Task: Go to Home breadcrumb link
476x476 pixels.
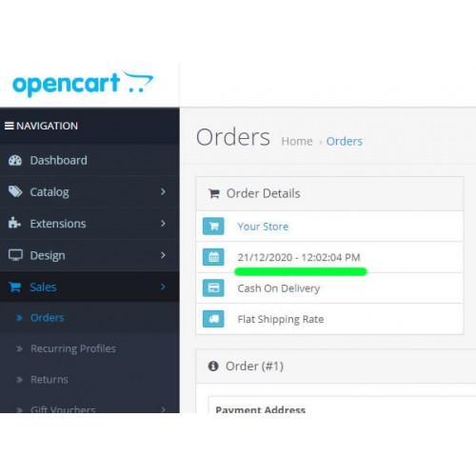Action: [297, 141]
